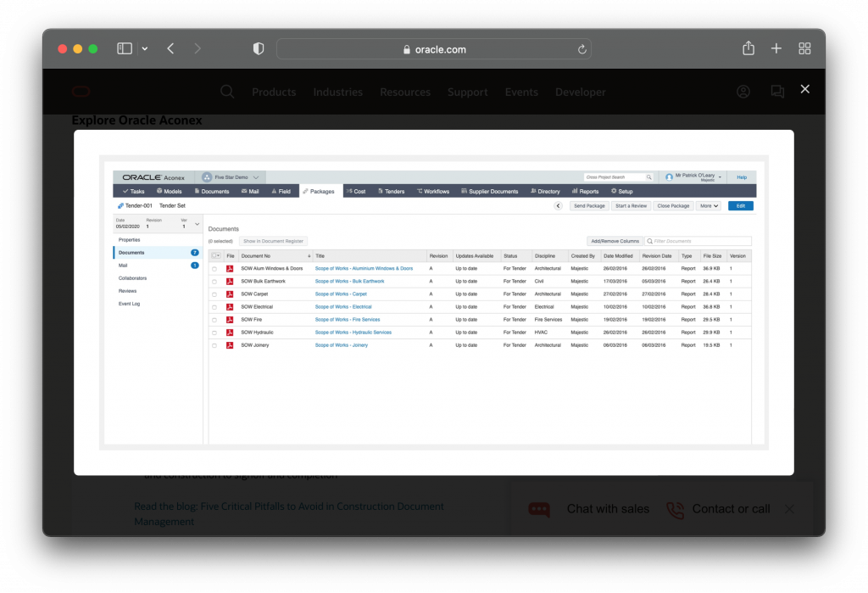868x593 pixels.
Task: Tick the checkbox for SOW Joinery
Action: (x=214, y=345)
